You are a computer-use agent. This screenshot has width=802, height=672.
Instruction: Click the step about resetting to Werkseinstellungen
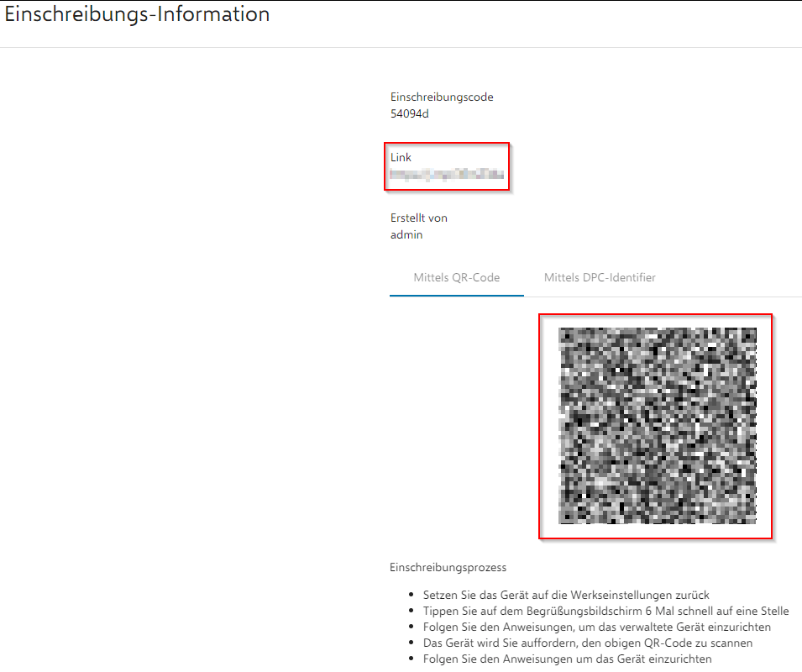tap(566, 596)
